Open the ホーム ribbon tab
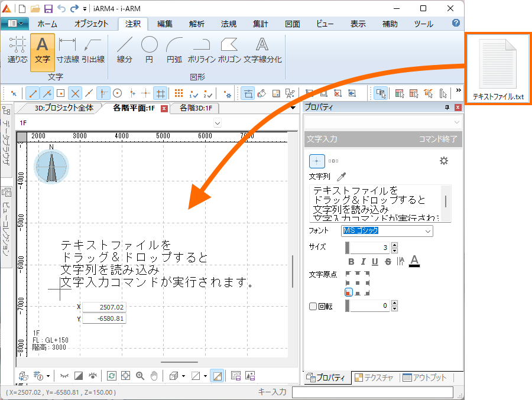Screen dimensions: 532x400 click(47, 24)
